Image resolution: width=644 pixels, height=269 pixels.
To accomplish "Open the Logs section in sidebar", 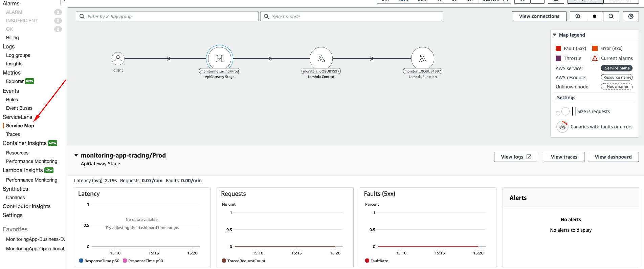I will 9,46.
